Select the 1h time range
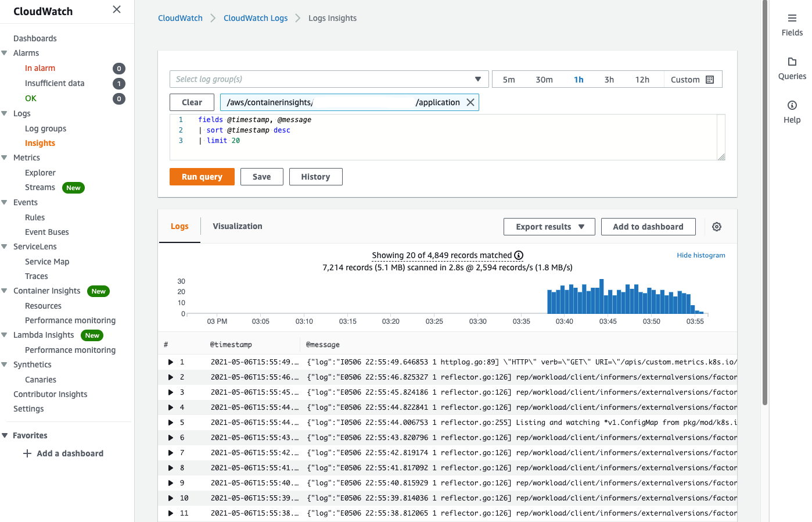This screenshot has width=812, height=522. point(579,80)
